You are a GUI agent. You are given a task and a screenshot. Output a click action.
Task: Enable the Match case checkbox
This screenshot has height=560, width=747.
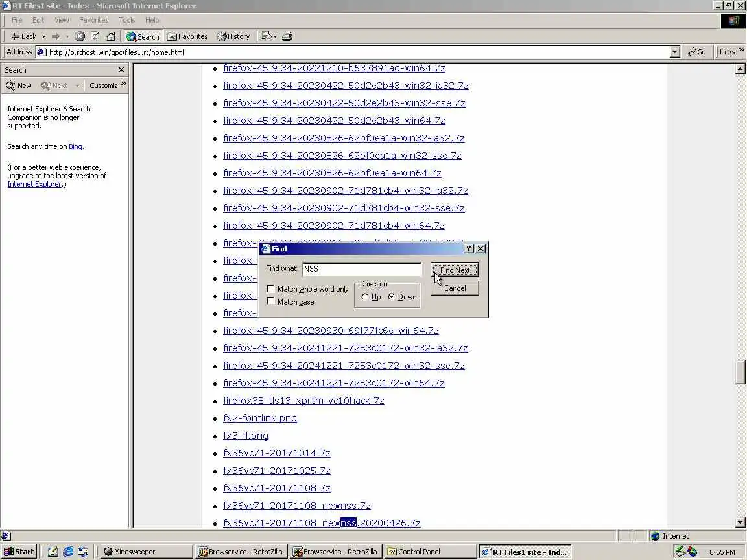click(x=270, y=301)
